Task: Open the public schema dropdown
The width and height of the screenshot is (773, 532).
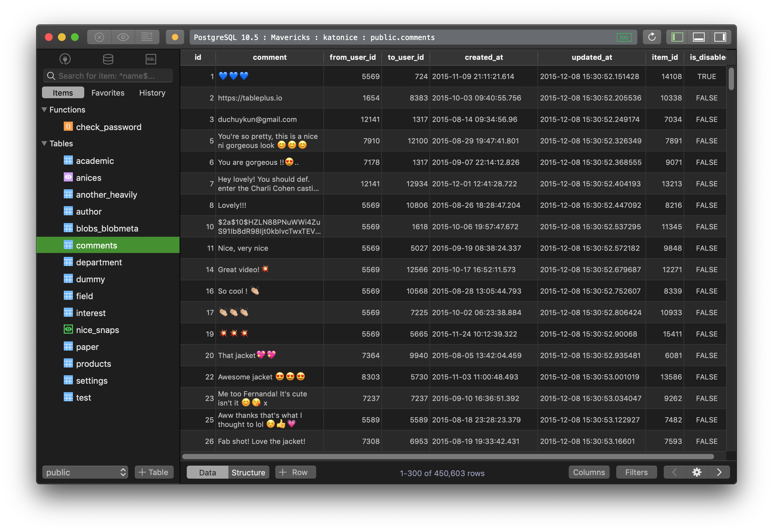Action: 85,472
